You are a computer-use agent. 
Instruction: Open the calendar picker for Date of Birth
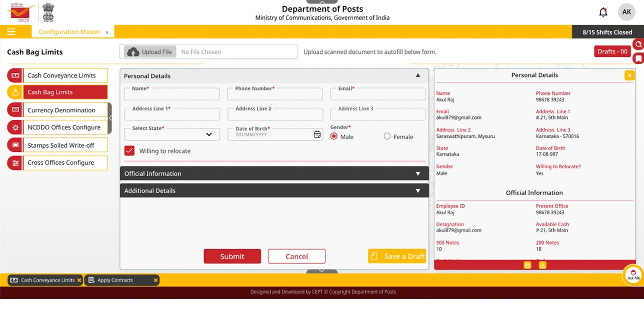point(317,135)
